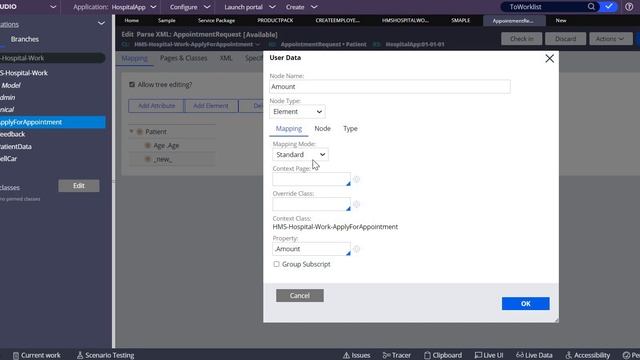The width and height of the screenshot is (640, 360).
Task: Open the Configure menu
Action: tap(190, 7)
